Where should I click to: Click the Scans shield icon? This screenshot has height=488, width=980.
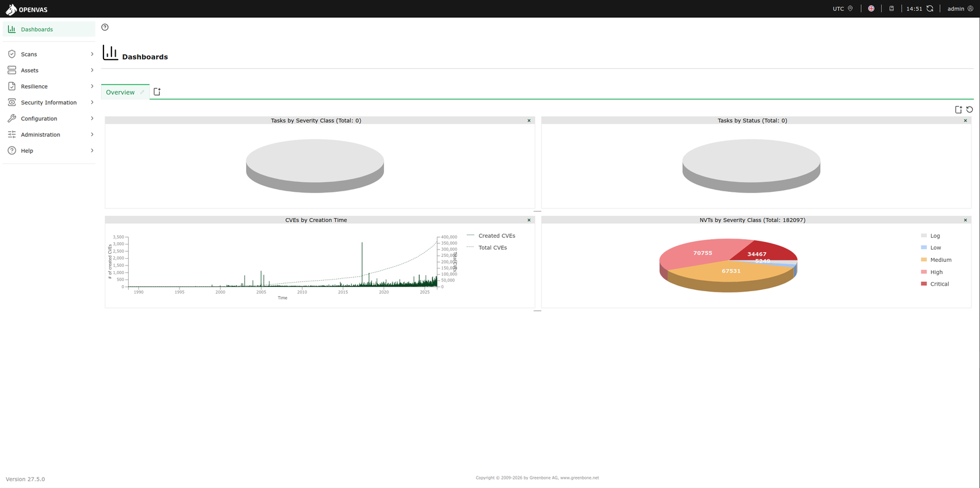12,54
